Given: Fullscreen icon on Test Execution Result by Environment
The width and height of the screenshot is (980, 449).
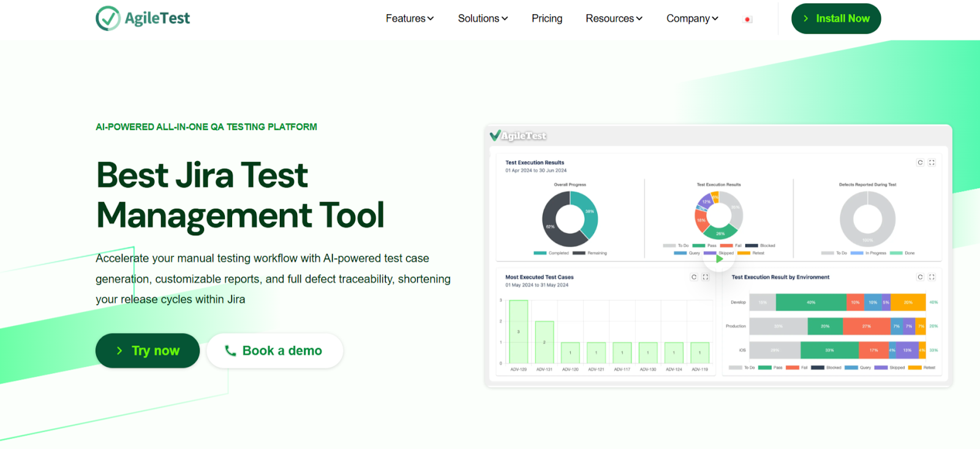Looking at the screenshot, I should click(932, 277).
